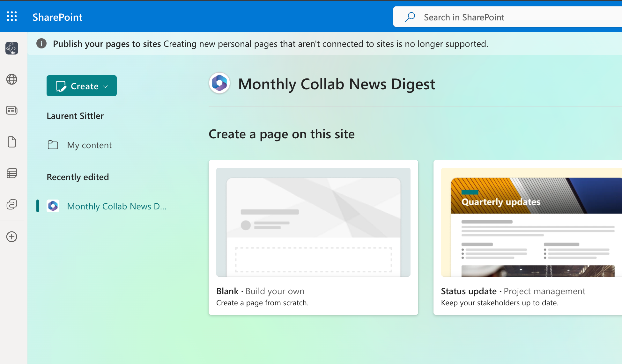Click the info icon in banner

41,43
